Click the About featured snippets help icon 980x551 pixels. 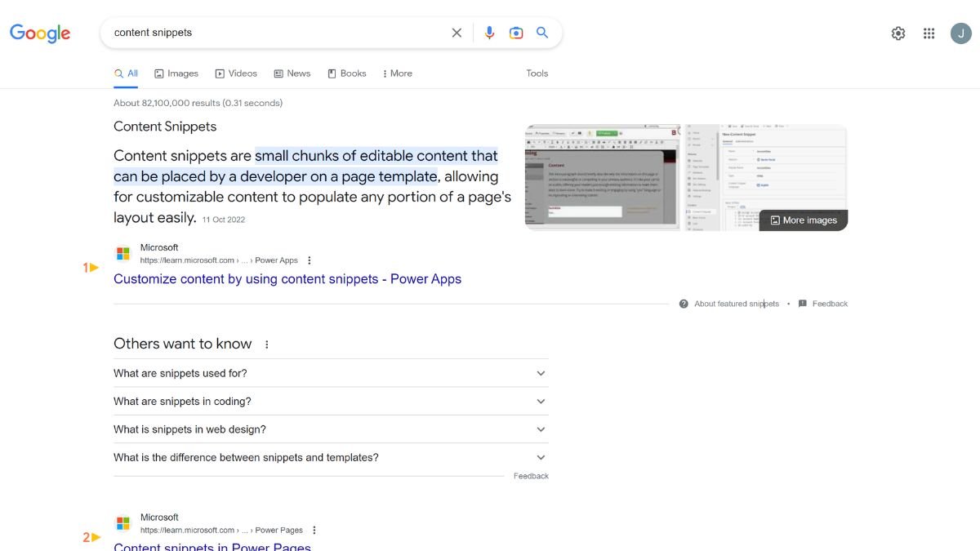point(684,304)
